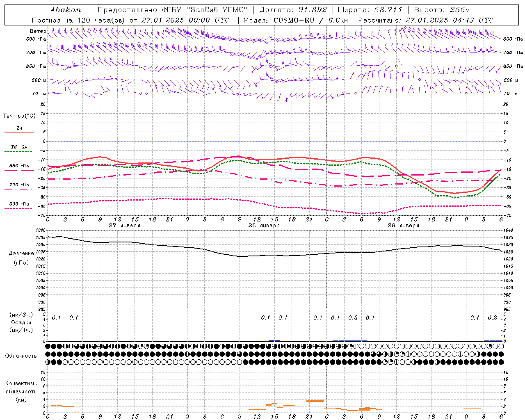Click the Давление pressure panel label
Screen dimensions: 525x420
click(21, 253)
